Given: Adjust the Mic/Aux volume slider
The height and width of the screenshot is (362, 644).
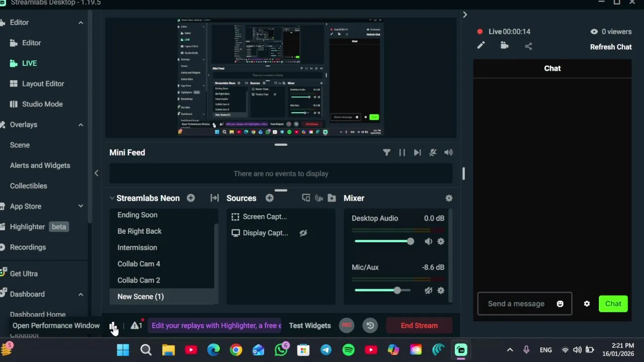Looking at the screenshot, I should click(x=382, y=291).
